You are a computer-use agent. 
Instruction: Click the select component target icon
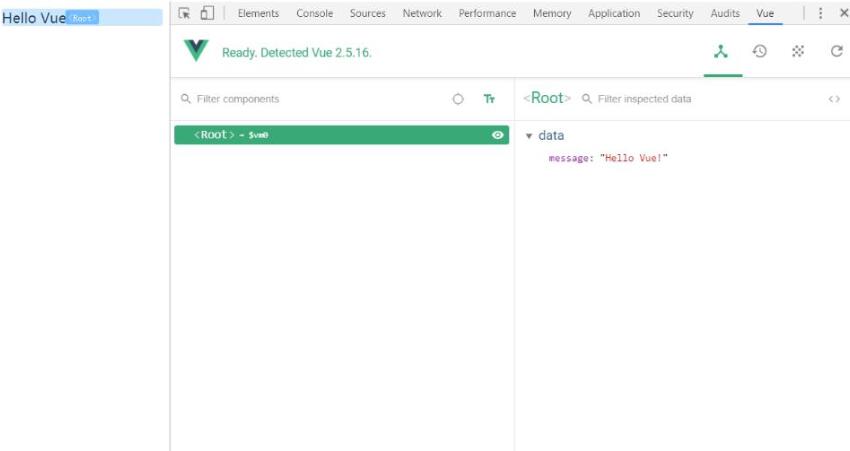click(x=458, y=99)
